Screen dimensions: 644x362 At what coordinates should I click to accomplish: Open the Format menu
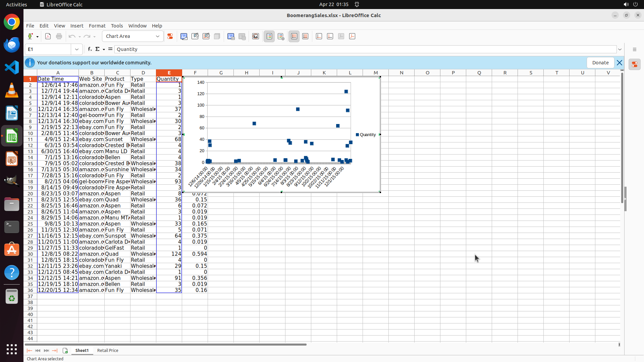coord(97,26)
